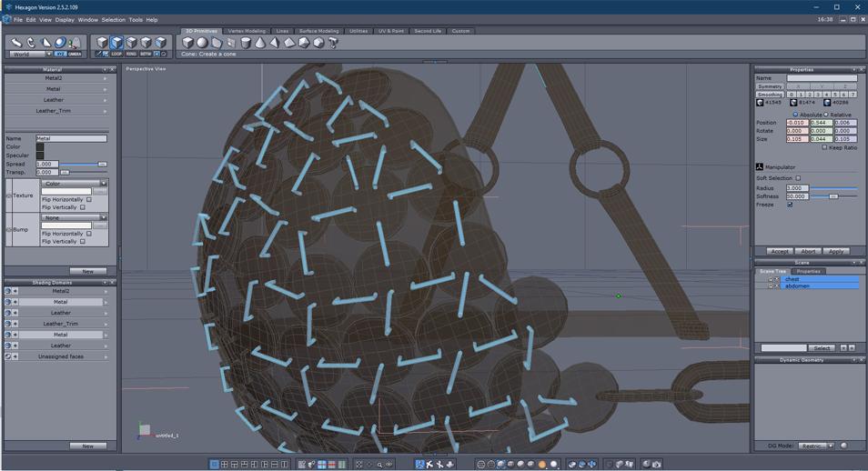Select the Relative radio button
Viewport: 868px width, 471px height.
(825, 115)
